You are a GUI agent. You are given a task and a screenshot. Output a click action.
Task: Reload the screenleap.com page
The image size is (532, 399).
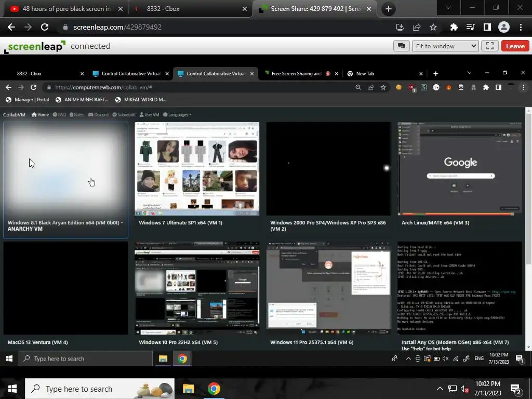pyautogui.click(x=45, y=27)
